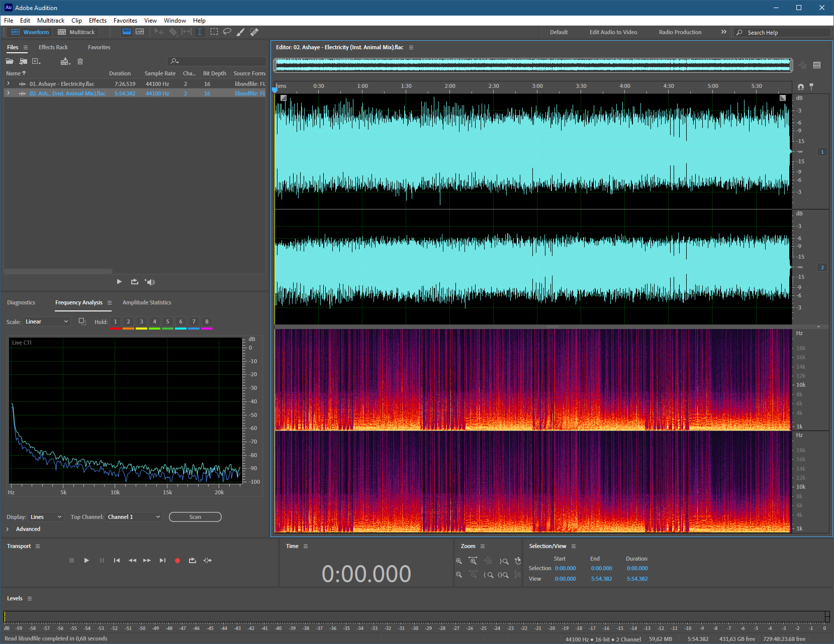
Task: Close selected files with trash icon
Action: (x=80, y=61)
